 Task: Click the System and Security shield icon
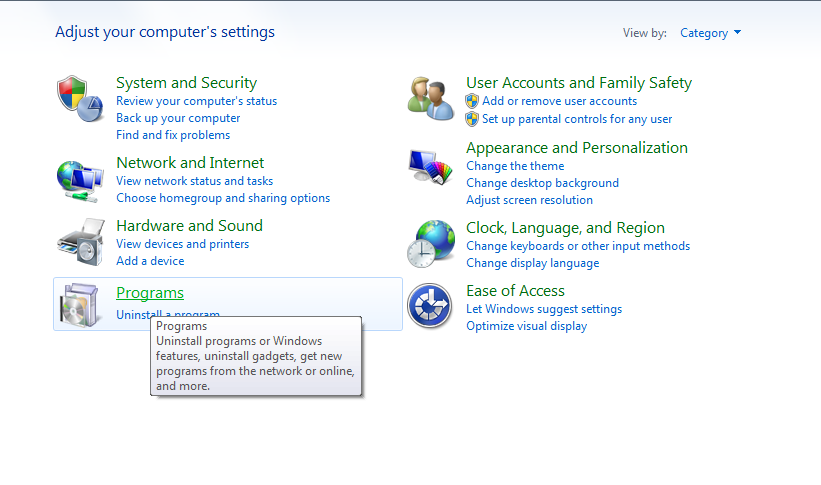click(80, 98)
